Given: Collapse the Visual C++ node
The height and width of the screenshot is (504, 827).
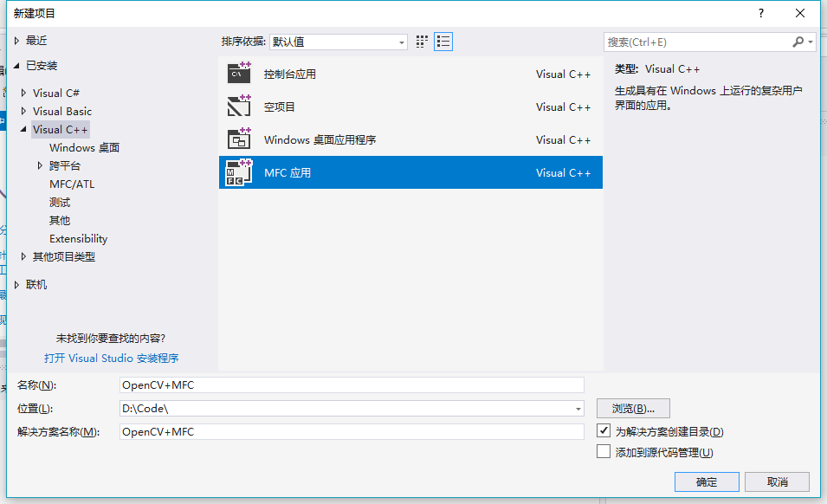Looking at the screenshot, I should click(23, 129).
